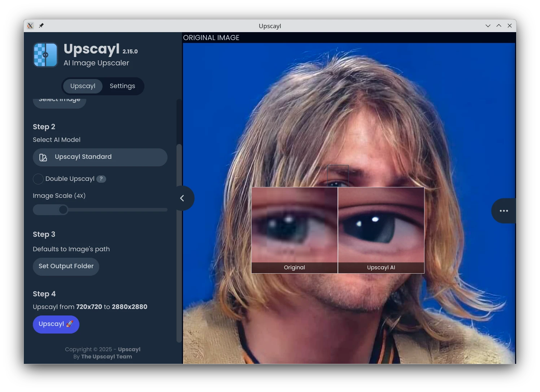This screenshot has width=540, height=392.
Task: Click the pin icon in title bar
Action: tap(41, 26)
